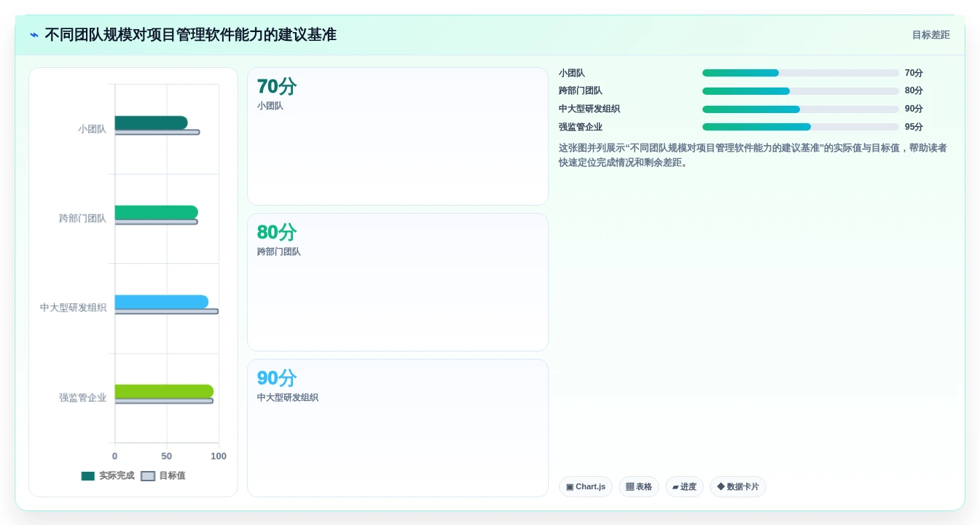Click the 中大型研发组织 progress bar
This screenshot has width=980, height=525.
800,109
